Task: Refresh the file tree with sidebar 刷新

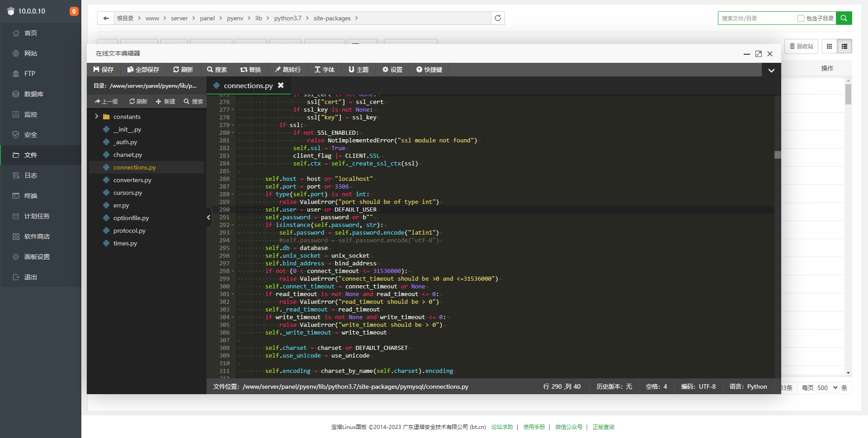Action: pyautogui.click(x=138, y=102)
